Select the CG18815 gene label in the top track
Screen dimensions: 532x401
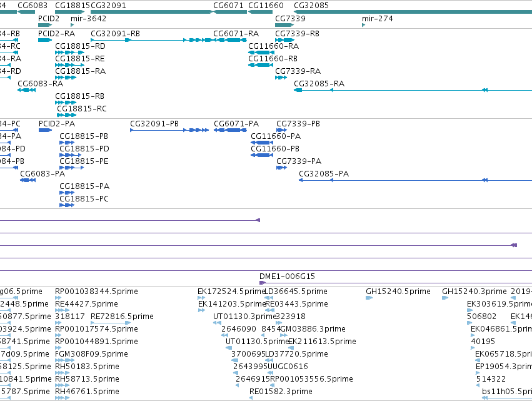coord(73,6)
